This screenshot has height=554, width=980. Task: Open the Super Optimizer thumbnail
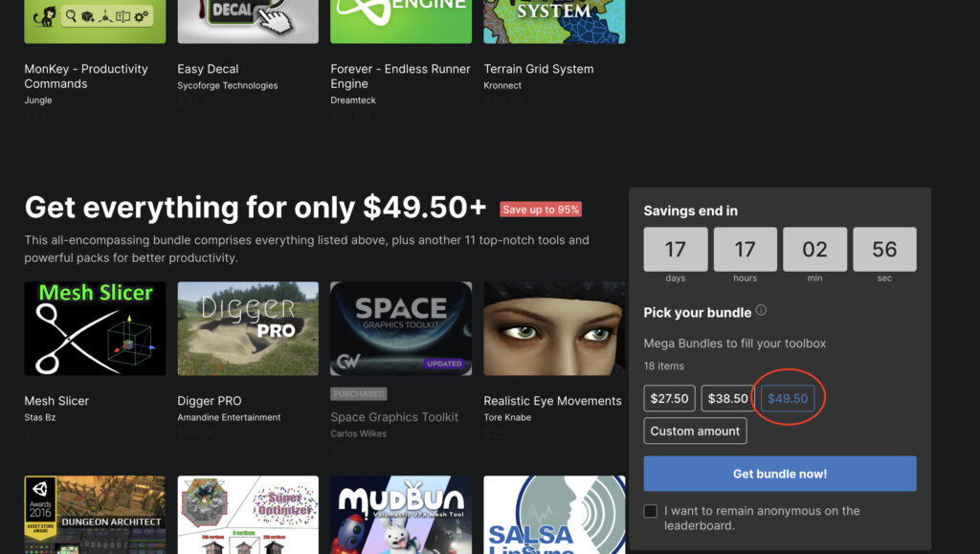click(248, 515)
